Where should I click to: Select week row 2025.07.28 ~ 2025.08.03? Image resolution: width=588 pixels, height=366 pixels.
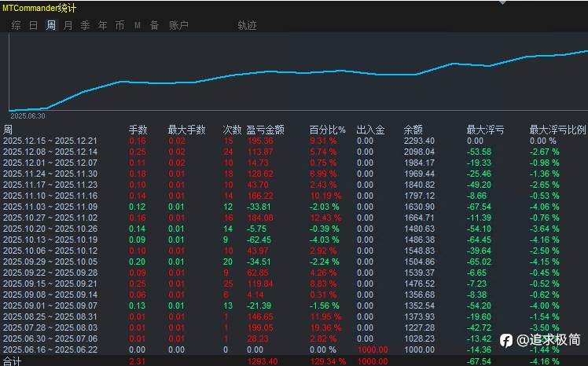coord(294,328)
